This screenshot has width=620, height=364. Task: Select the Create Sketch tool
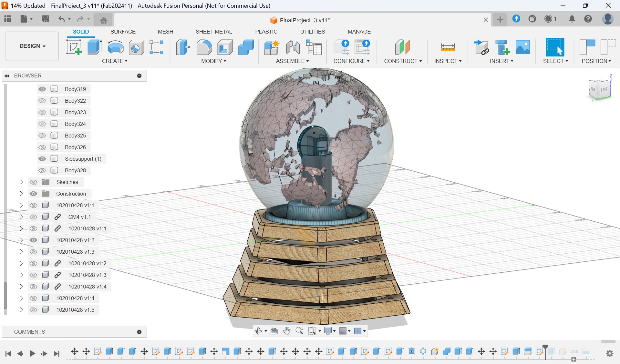74,47
